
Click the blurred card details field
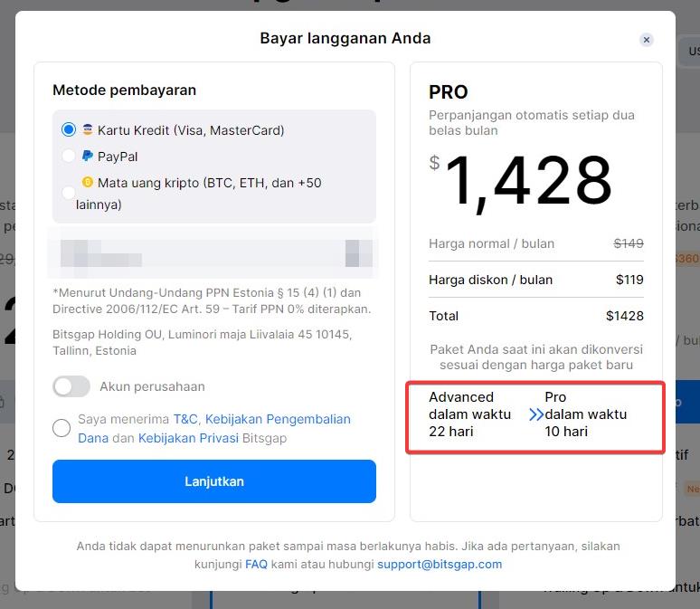[213, 252]
